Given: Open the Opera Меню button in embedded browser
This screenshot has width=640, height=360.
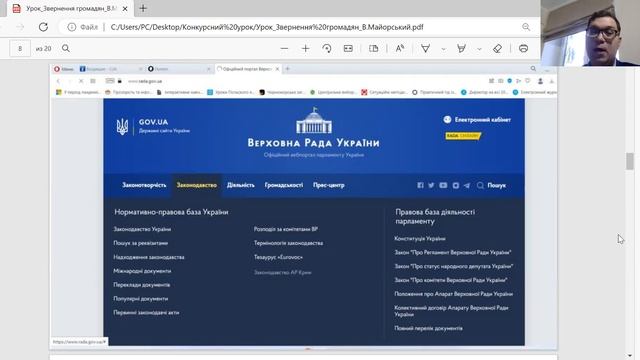Looking at the screenshot, I should tap(64, 69).
